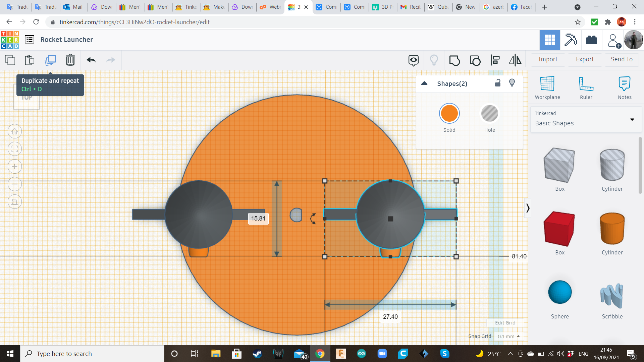
Task: Click the Mirror tool icon
Action: coord(515,60)
